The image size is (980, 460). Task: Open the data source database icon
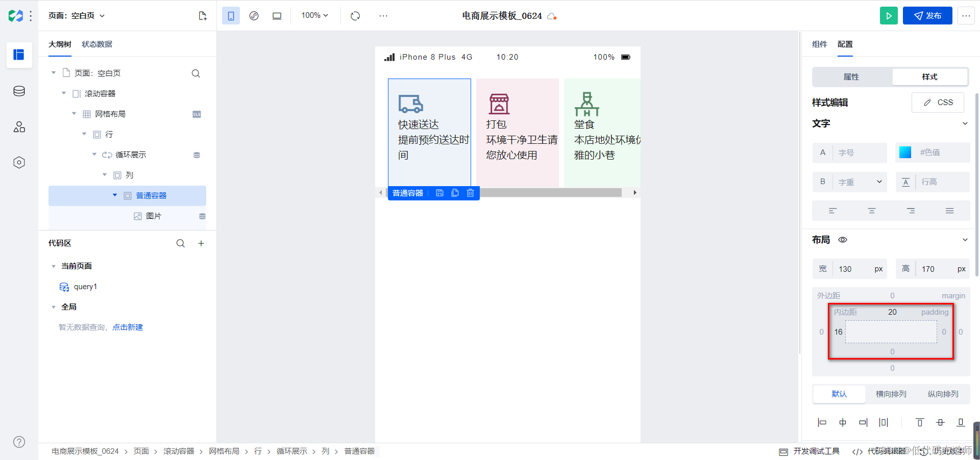[x=19, y=91]
